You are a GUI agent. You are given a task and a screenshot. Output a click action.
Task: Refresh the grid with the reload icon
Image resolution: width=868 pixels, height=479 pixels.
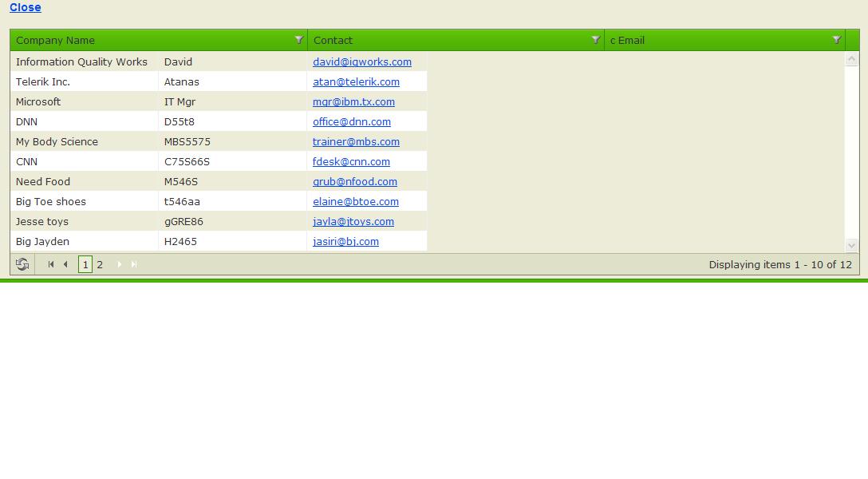click(22, 265)
